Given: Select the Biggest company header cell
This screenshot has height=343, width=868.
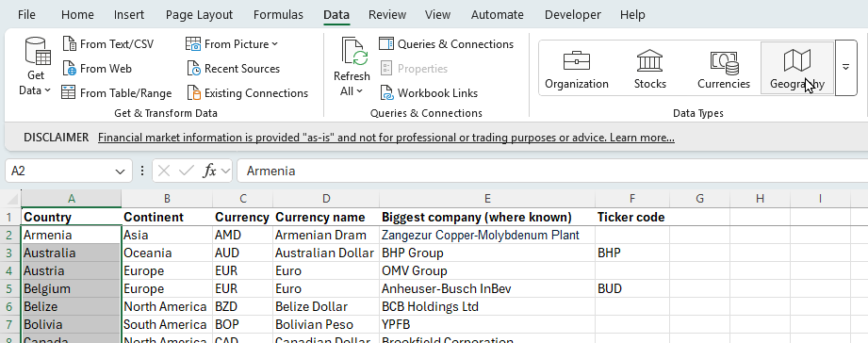Looking at the screenshot, I should (487, 217).
